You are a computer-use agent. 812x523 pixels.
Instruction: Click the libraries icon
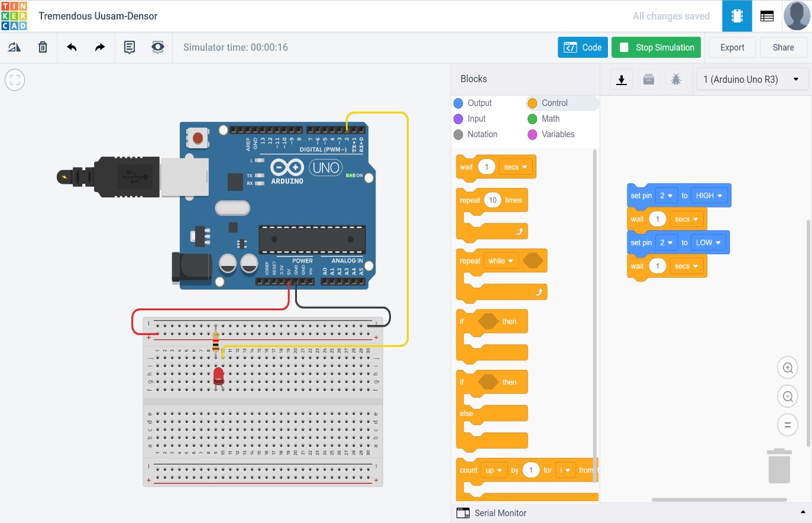point(649,79)
